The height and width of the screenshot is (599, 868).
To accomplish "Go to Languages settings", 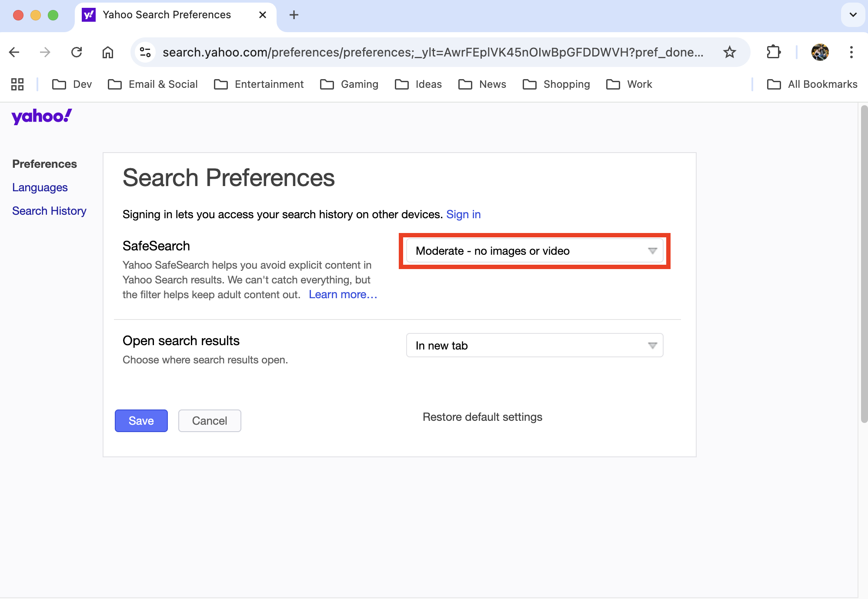I will (40, 187).
